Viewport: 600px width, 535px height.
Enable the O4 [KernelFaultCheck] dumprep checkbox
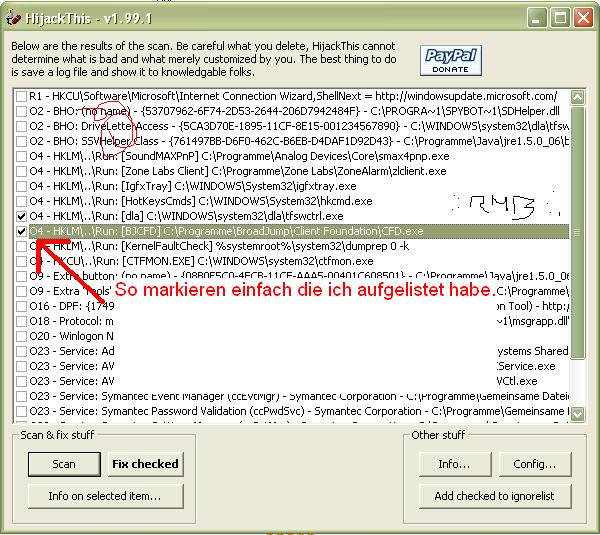coord(21,246)
